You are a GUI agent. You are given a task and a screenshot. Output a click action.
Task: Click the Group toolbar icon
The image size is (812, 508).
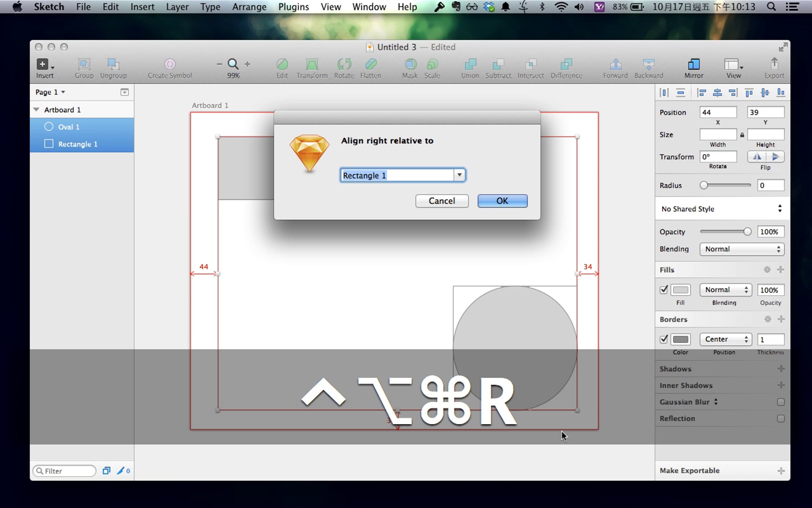84,64
